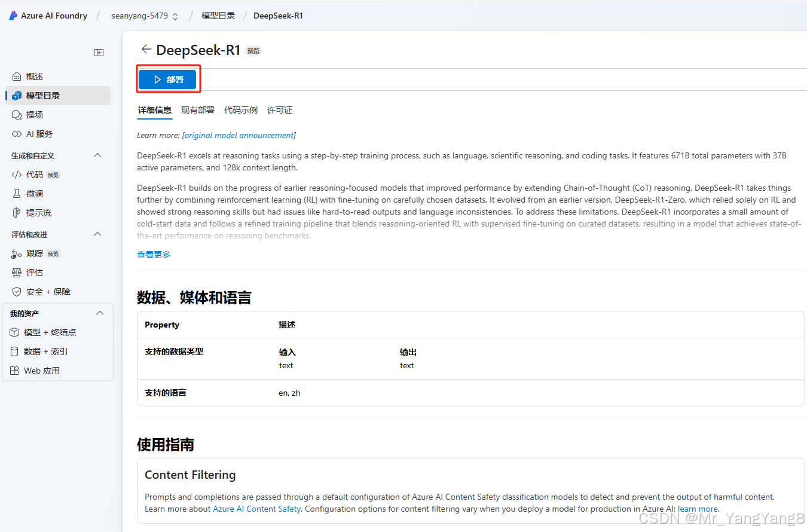Click the AI 服务 icon in sidebar
The image size is (807, 532).
pyautogui.click(x=17, y=134)
